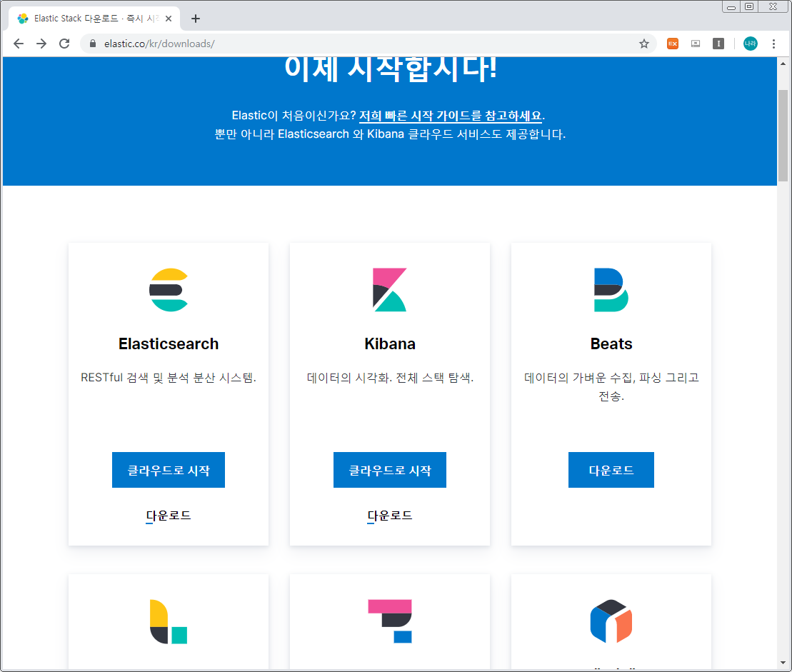
Task: Bookmark this page with the star icon
Action: 643,44
